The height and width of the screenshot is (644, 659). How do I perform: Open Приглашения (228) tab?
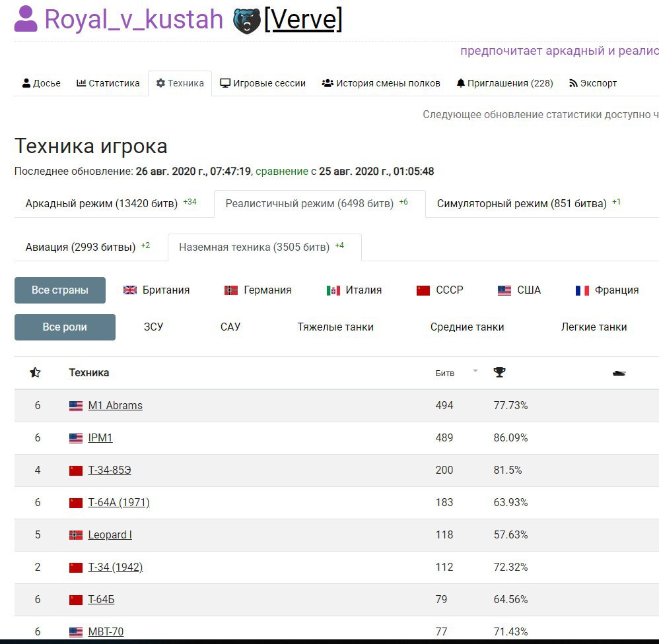tap(504, 83)
